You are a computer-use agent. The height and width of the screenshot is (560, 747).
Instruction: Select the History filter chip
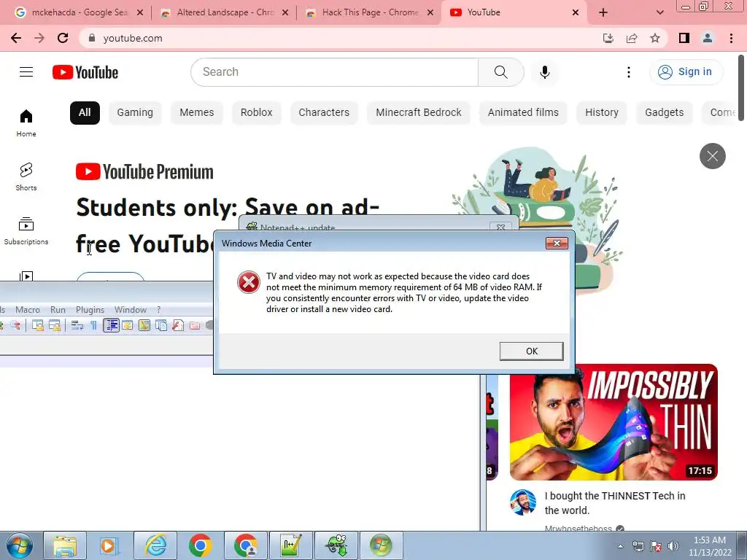point(602,113)
